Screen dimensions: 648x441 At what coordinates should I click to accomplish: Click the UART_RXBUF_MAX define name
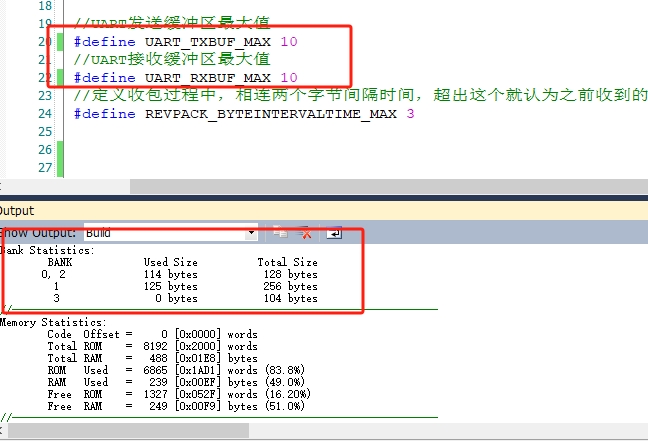[x=207, y=78]
